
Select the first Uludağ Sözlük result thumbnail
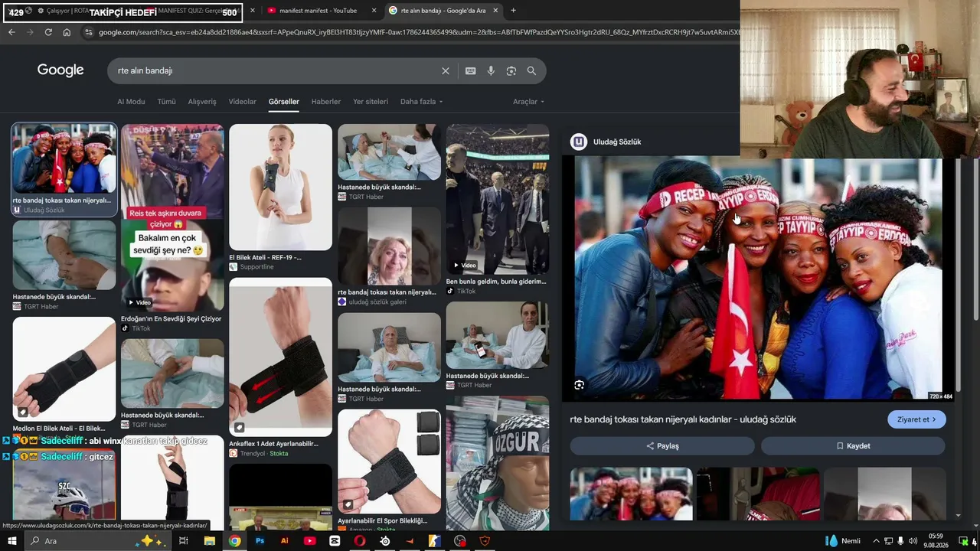click(64, 159)
